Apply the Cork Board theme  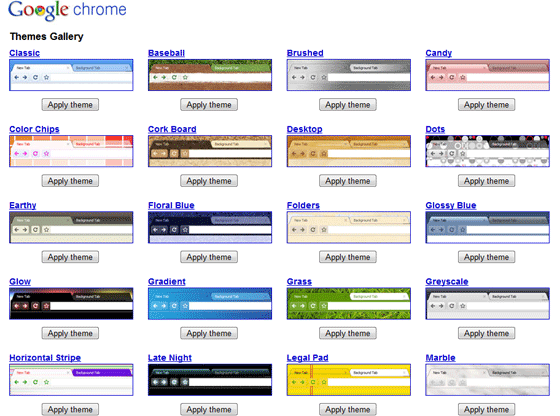[x=209, y=181]
